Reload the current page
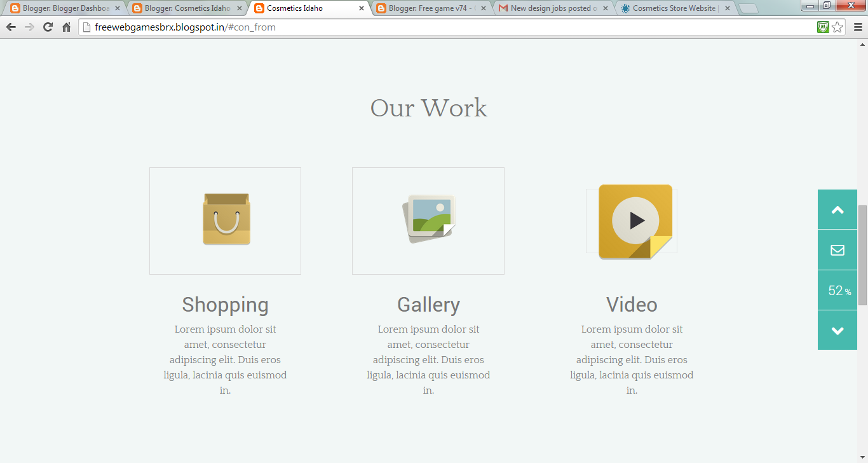 pyautogui.click(x=48, y=27)
